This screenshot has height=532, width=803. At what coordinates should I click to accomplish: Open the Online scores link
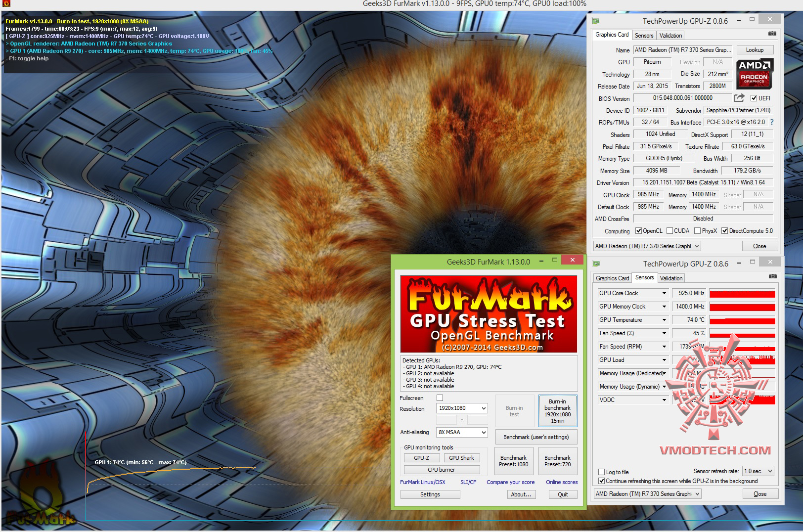point(562,482)
